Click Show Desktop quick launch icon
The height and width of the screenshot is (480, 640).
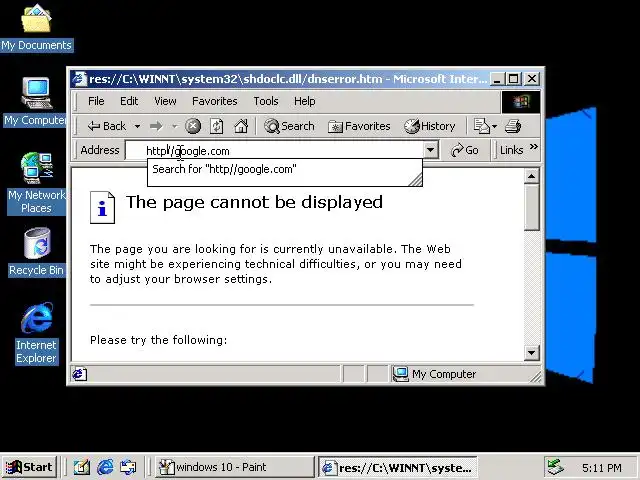point(81,467)
